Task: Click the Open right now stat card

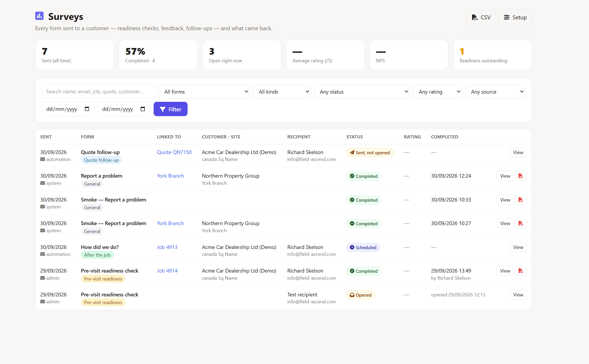Action: (x=242, y=55)
